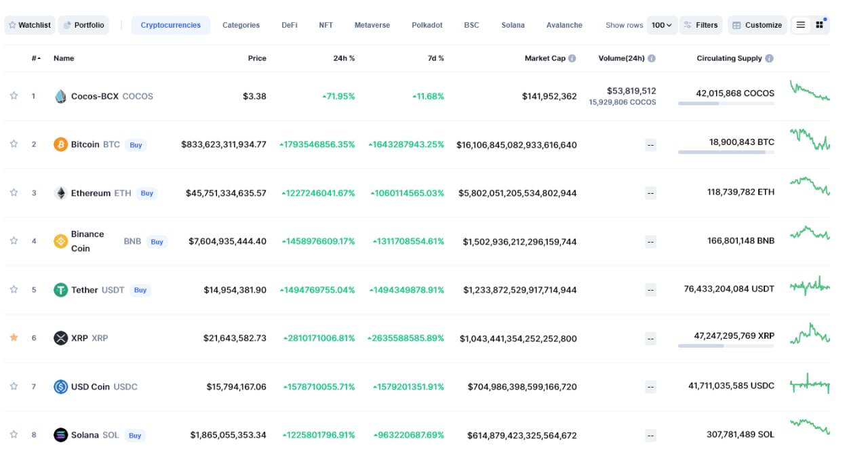Screen dimensions: 868x456
Task: Open the Watchlist button
Action: [x=30, y=25]
